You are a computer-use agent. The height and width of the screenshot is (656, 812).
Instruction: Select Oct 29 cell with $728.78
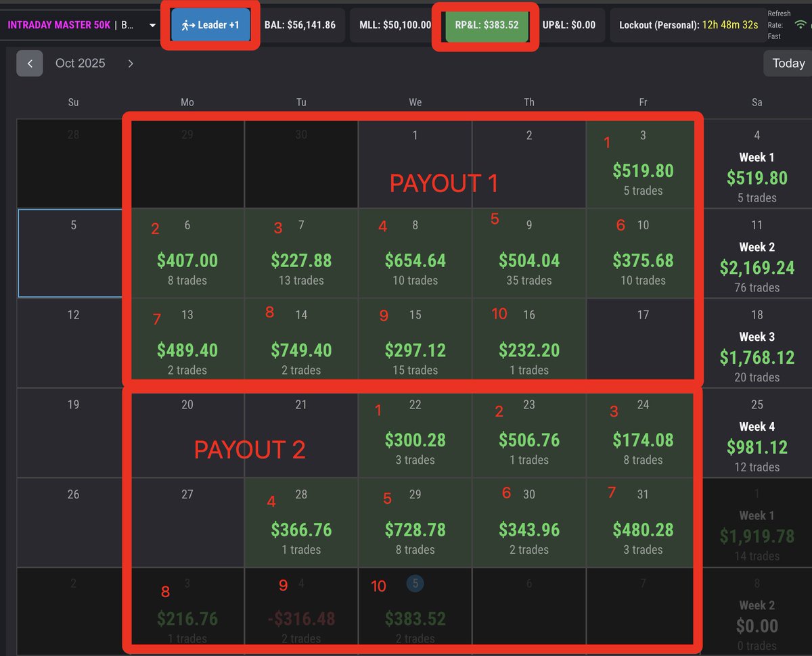tap(415, 522)
